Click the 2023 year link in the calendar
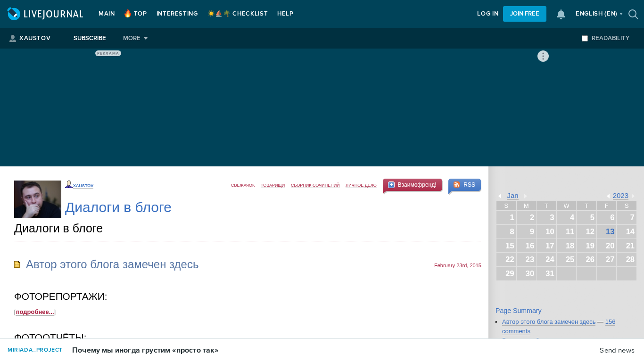Image resolution: width=644 pixels, height=362 pixels. [620, 196]
